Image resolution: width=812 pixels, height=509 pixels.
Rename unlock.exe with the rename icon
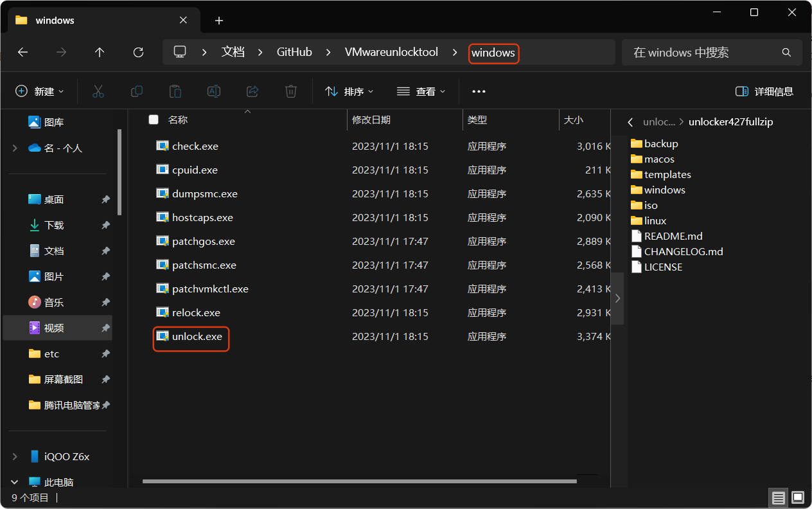pyautogui.click(x=213, y=91)
